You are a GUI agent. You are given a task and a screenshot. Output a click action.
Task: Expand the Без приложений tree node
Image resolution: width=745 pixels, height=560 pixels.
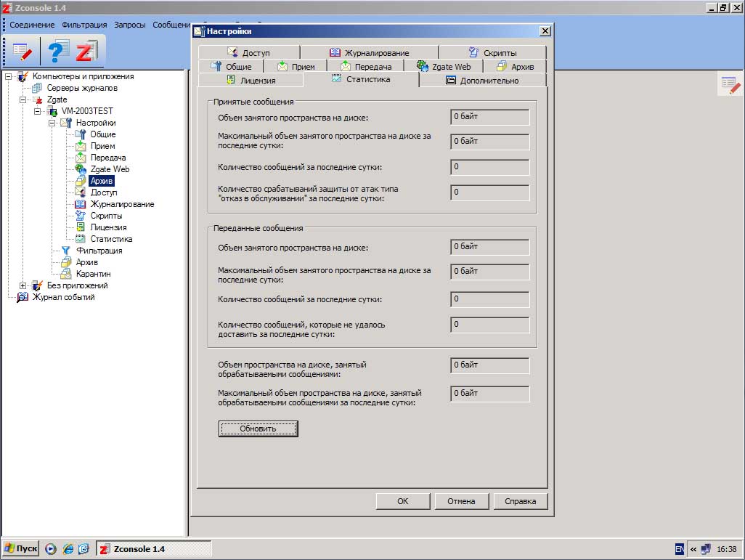click(x=23, y=285)
